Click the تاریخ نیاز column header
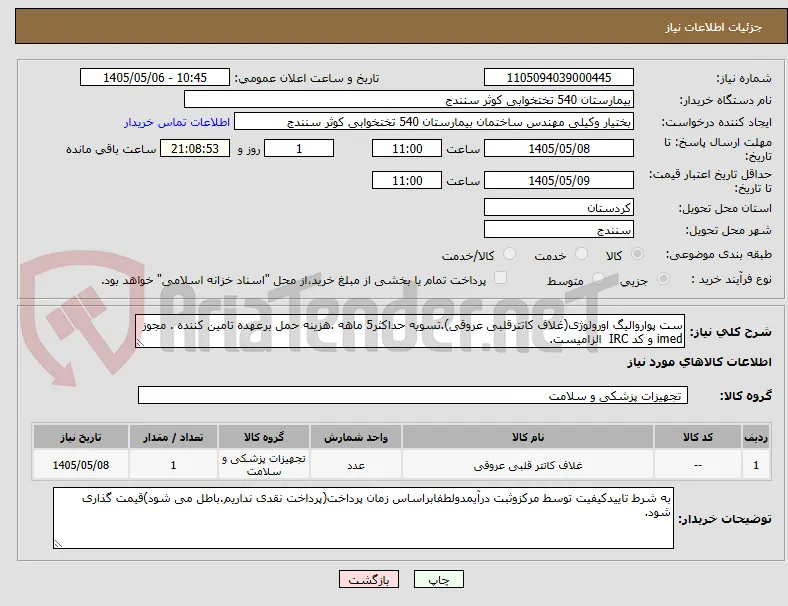788x606 pixels. point(81,437)
